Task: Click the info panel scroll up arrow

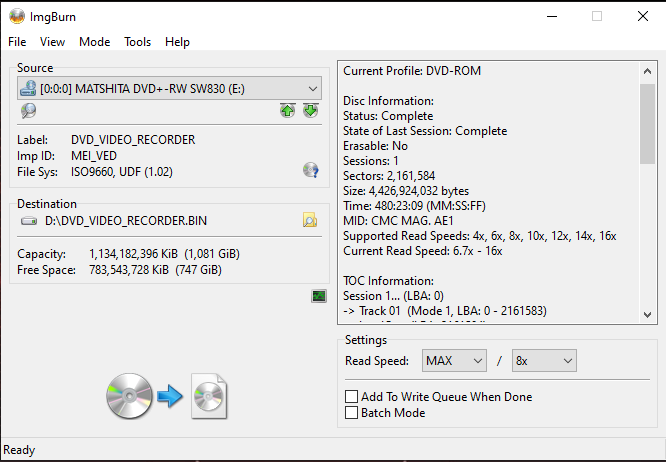Action: [x=647, y=71]
